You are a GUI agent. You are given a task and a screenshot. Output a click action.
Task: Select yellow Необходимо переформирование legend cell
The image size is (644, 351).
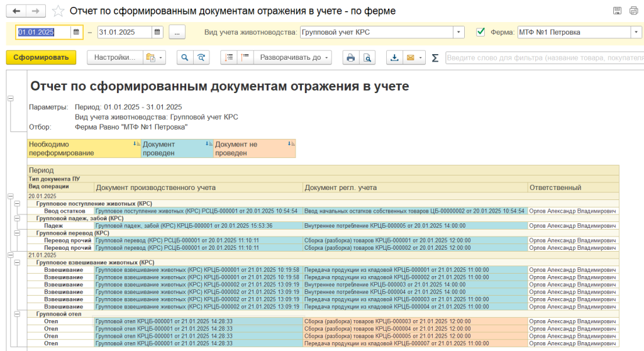pyautogui.click(x=84, y=148)
